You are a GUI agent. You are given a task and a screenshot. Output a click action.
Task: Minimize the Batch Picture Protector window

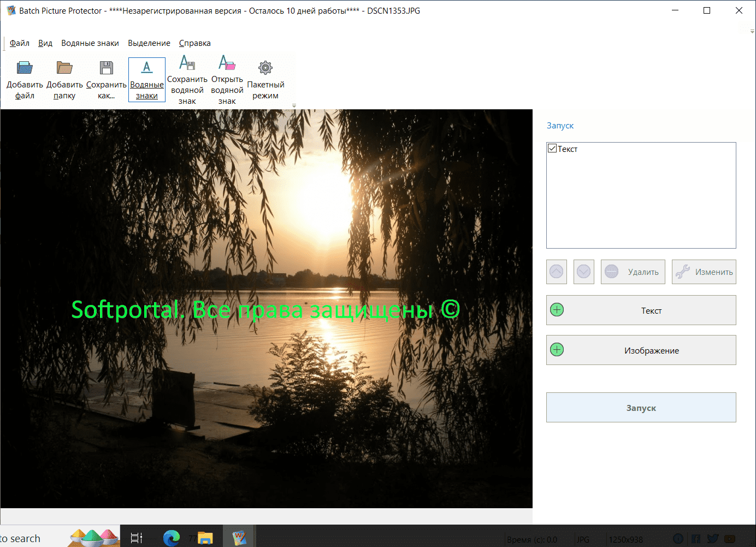tap(675, 10)
